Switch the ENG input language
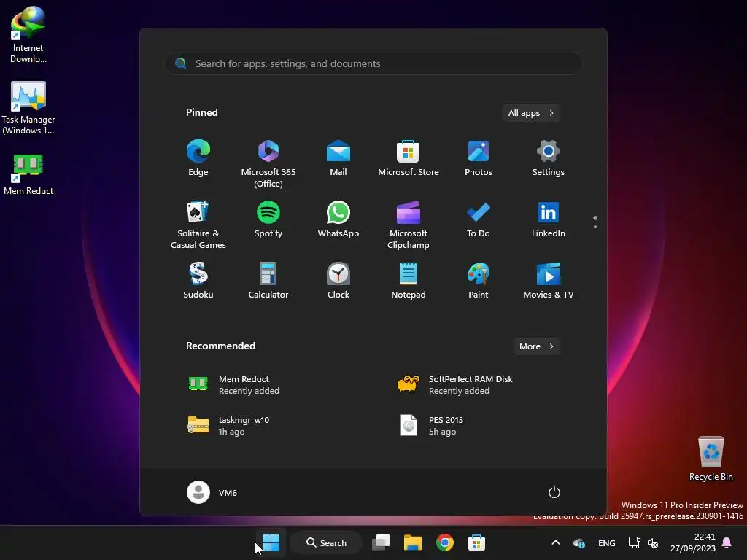The image size is (747, 560). click(606, 542)
